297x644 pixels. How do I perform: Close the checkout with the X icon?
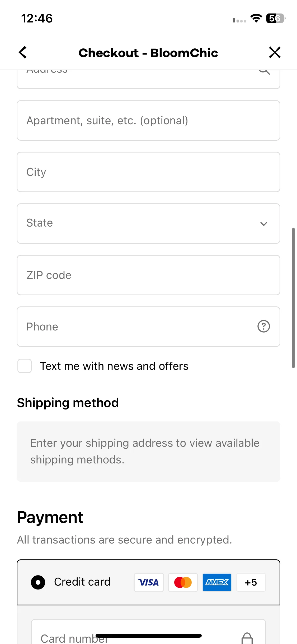coord(275,52)
